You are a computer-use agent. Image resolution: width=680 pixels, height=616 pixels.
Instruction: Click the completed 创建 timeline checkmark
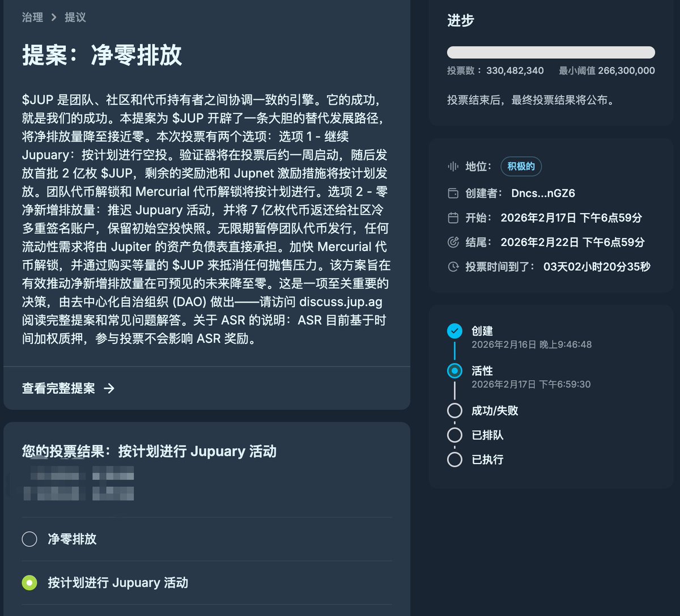[x=454, y=331]
